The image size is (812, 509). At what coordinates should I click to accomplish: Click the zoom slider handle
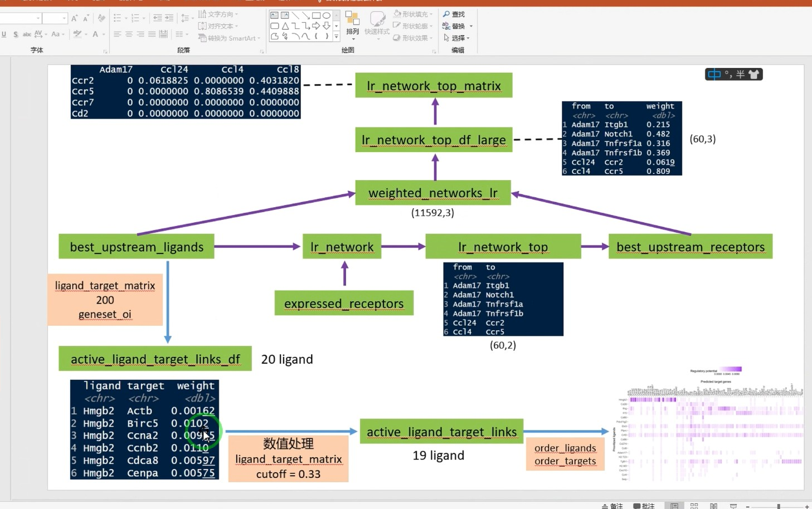tap(779, 506)
